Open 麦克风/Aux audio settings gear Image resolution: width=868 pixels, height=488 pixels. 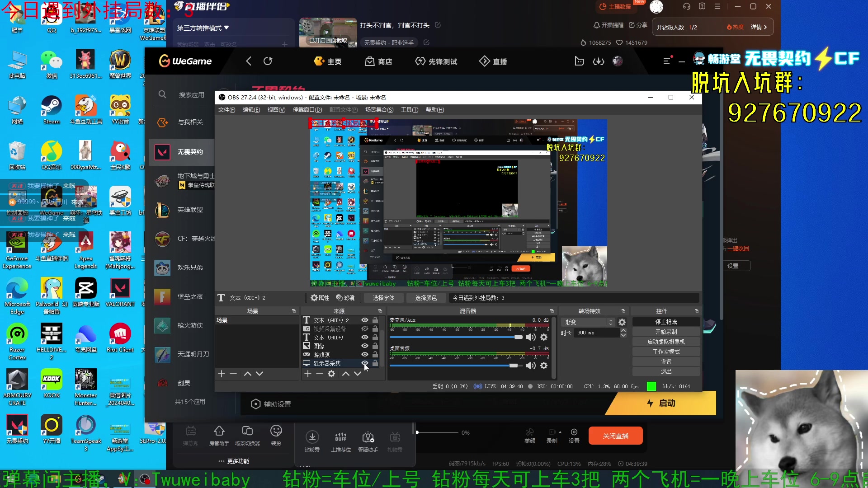tap(544, 337)
